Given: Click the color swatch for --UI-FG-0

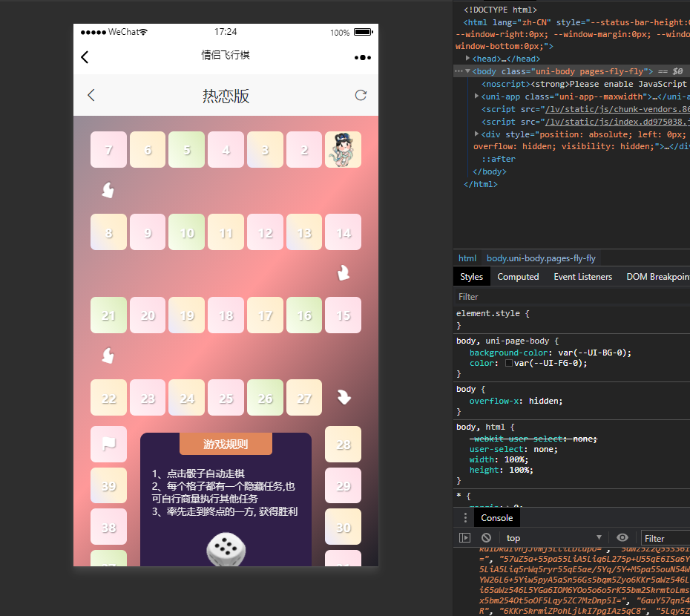Looking at the screenshot, I should click(509, 364).
